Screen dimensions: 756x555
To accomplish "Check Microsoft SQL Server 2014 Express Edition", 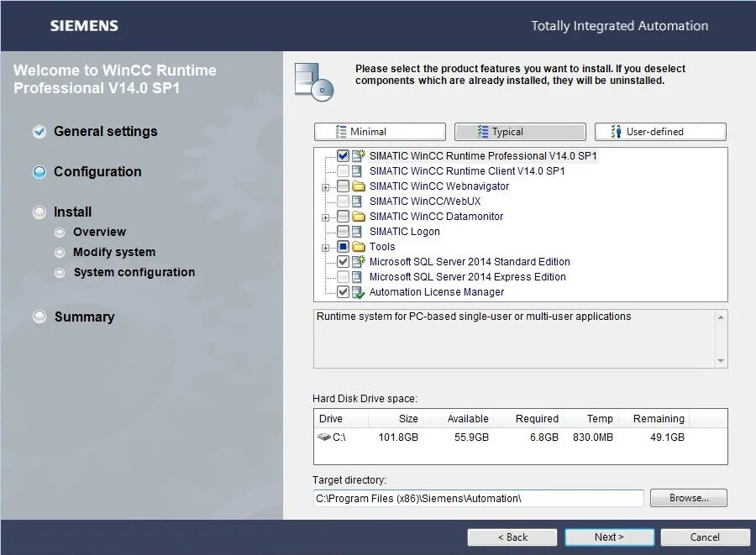I will (x=343, y=276).
